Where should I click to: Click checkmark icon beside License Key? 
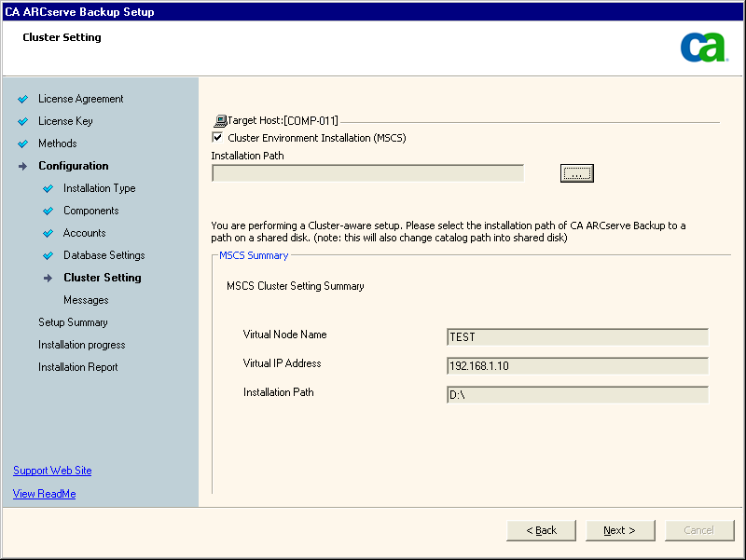click(x=23, y=121)
